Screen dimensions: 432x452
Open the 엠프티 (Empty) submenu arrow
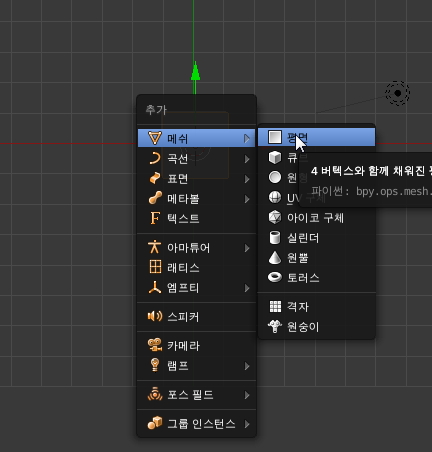pyautogui.click(x=247, y=288)
